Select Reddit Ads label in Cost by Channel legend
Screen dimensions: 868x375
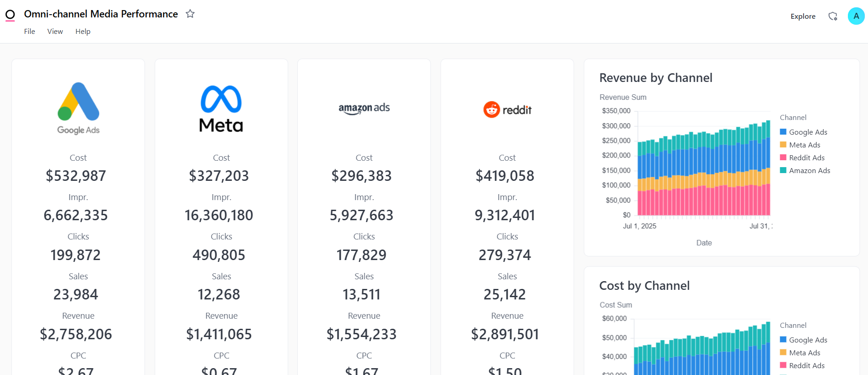[807, 365]
